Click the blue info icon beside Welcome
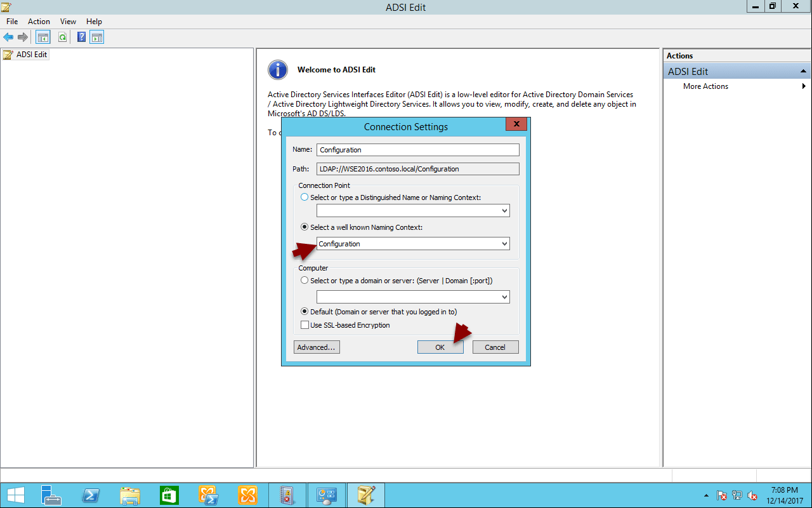Screen dimensions: 812x508 278,70
